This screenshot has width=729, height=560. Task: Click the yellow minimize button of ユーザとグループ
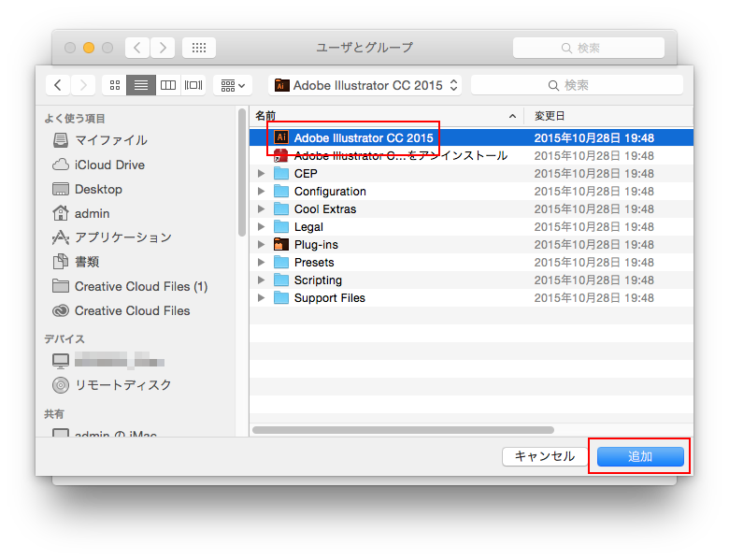(x=89, y=48)
